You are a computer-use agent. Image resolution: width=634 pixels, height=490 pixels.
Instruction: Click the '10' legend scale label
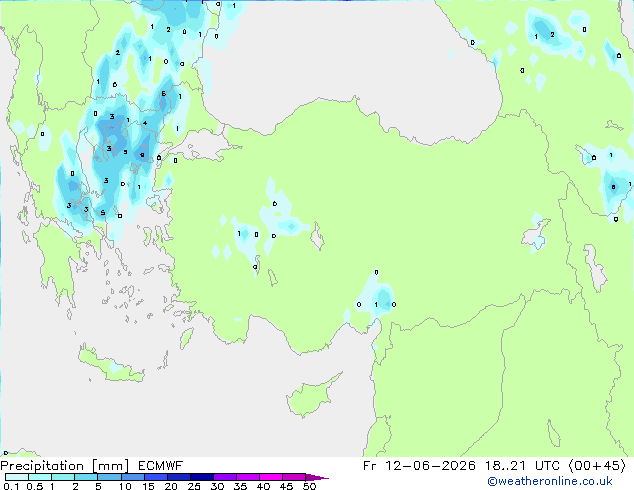[x=125, y=486]
